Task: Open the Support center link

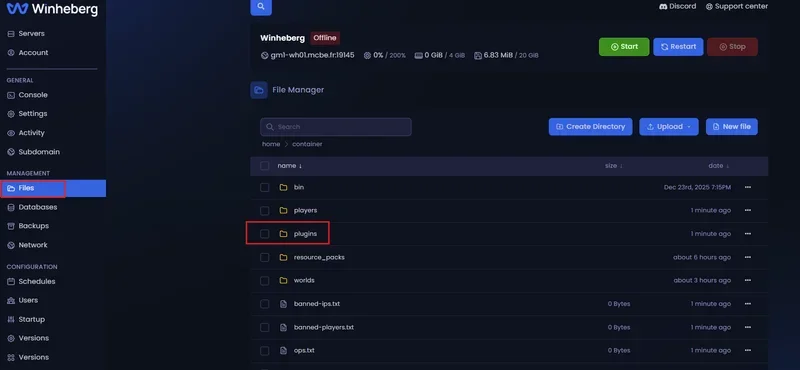Action: 737,6
